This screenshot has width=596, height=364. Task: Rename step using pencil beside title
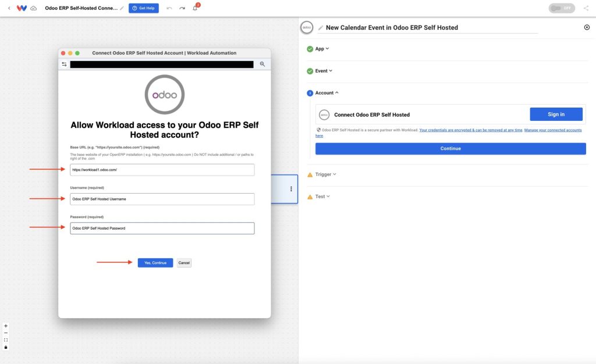point(321,28)
